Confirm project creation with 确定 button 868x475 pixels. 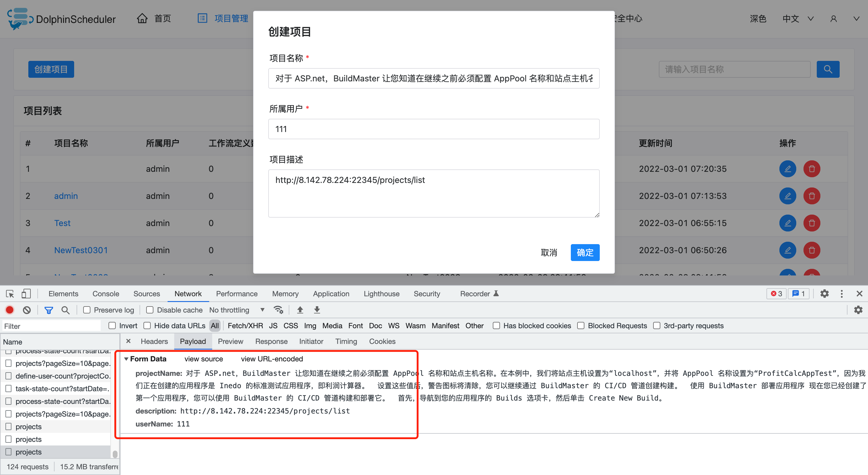(585, 252)
